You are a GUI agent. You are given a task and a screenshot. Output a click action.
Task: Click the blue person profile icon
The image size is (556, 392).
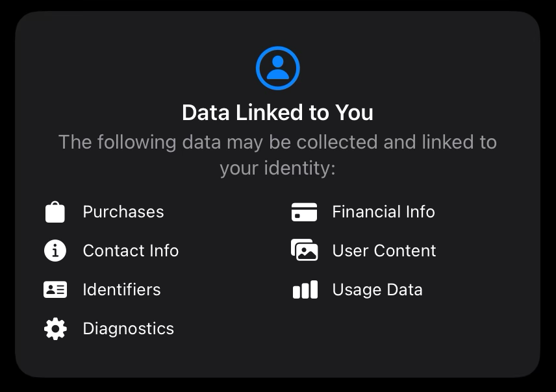pos(277,67)
